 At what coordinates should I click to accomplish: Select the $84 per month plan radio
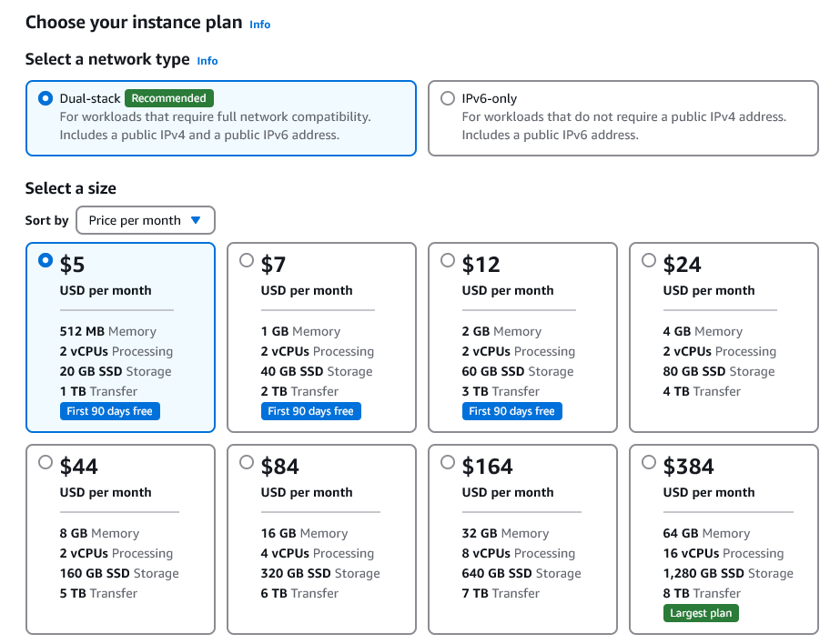pyautogui.click(x=247, y=463)
